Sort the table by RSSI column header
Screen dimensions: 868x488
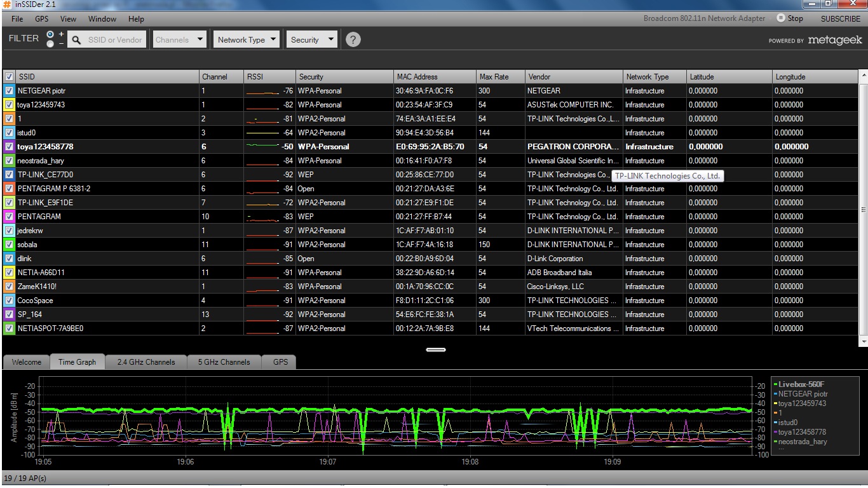click(x=254, y=77)
